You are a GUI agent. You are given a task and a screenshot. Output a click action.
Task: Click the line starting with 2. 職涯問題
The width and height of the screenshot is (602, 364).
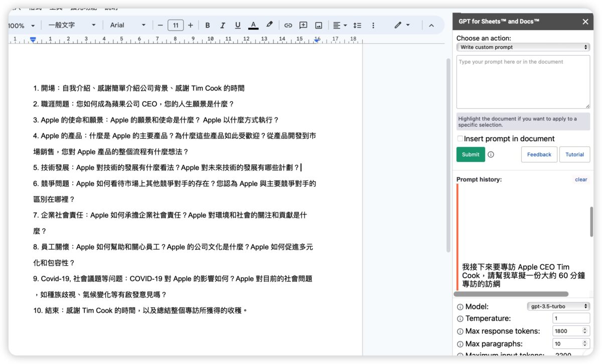click(x=133, y=104)
